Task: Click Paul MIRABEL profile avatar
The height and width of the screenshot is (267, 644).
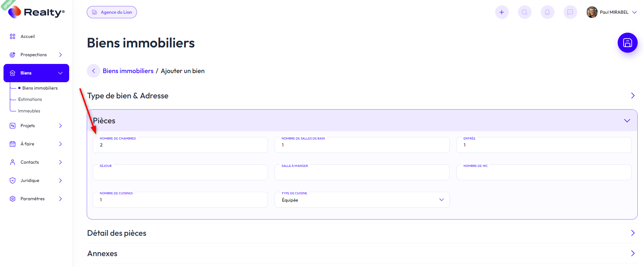Action: click(592, 12)
